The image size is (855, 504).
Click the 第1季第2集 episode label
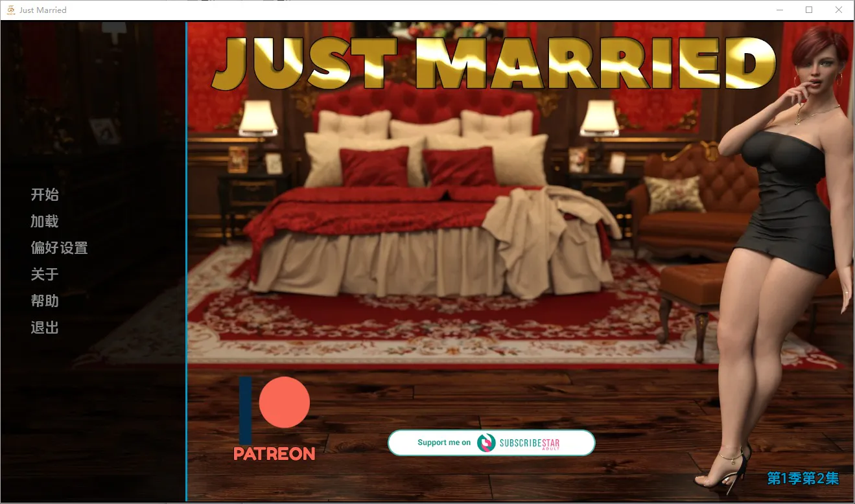pyautogui.click(x=802, y=478)
